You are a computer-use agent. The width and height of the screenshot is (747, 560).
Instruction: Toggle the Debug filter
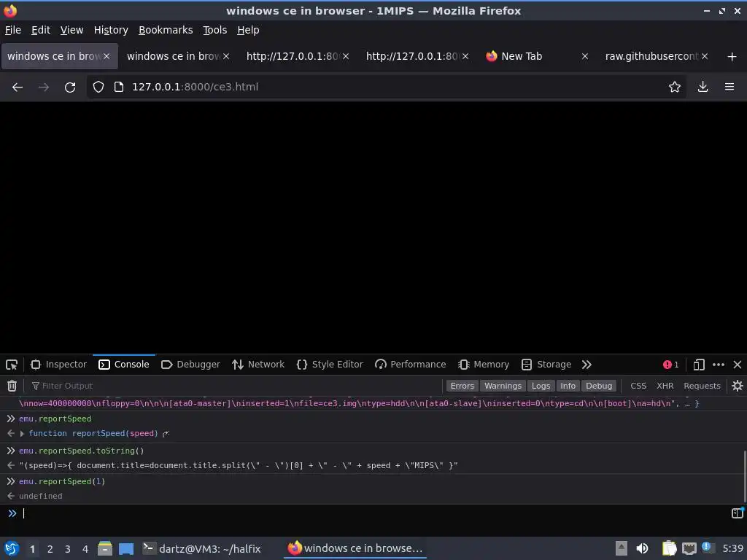pos(599,386)
